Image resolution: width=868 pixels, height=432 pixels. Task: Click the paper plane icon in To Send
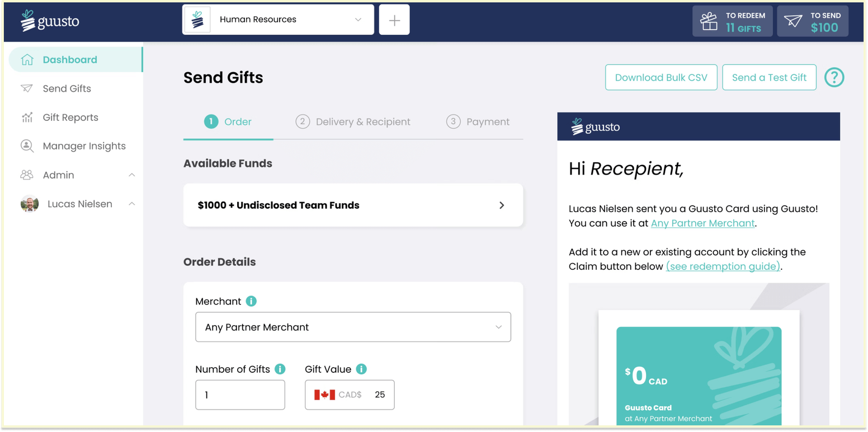[x=793, y=21]
